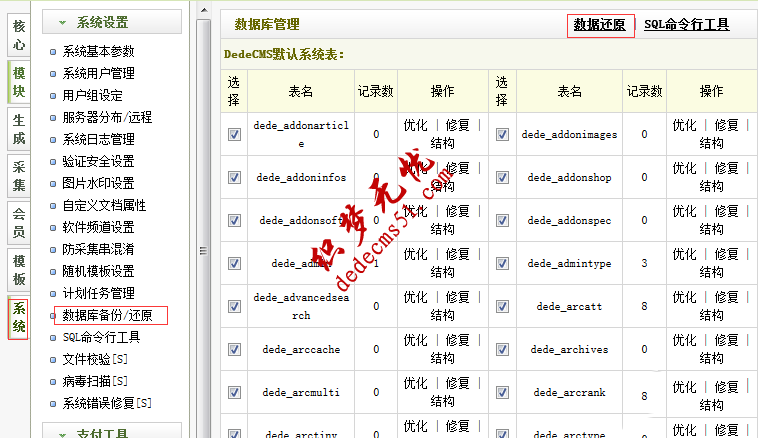Select the 采集 sidebar tab
The image size is (758, 438).
click(19, 176)
